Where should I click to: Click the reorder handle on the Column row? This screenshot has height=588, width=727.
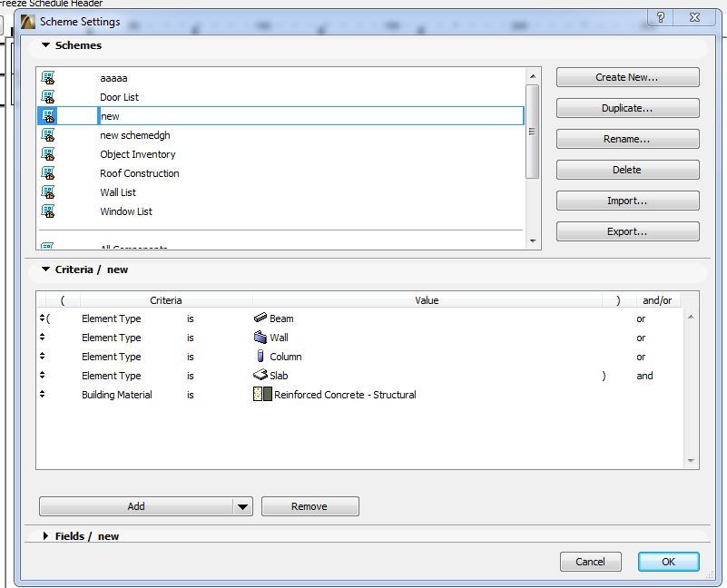click(x=42, y=356)
